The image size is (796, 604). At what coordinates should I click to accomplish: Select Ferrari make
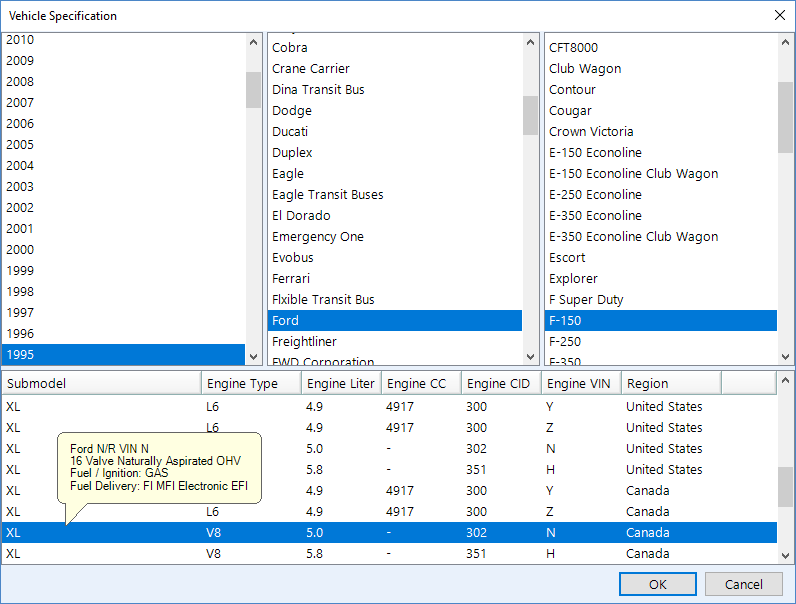tap(395, 279)
